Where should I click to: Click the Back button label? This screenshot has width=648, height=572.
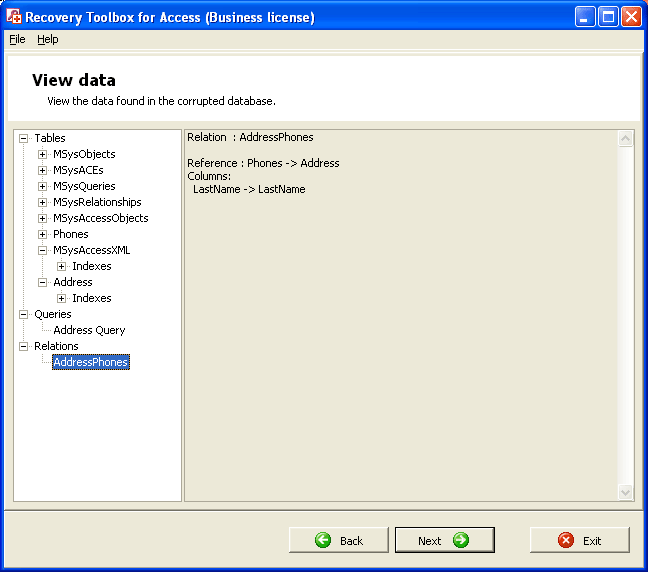[x=351, y=541]
